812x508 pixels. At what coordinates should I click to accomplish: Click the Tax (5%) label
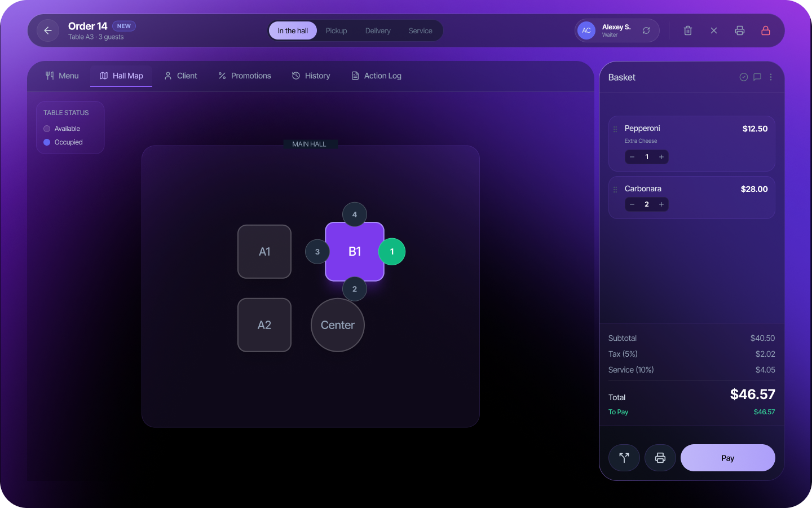coord(623,354)
